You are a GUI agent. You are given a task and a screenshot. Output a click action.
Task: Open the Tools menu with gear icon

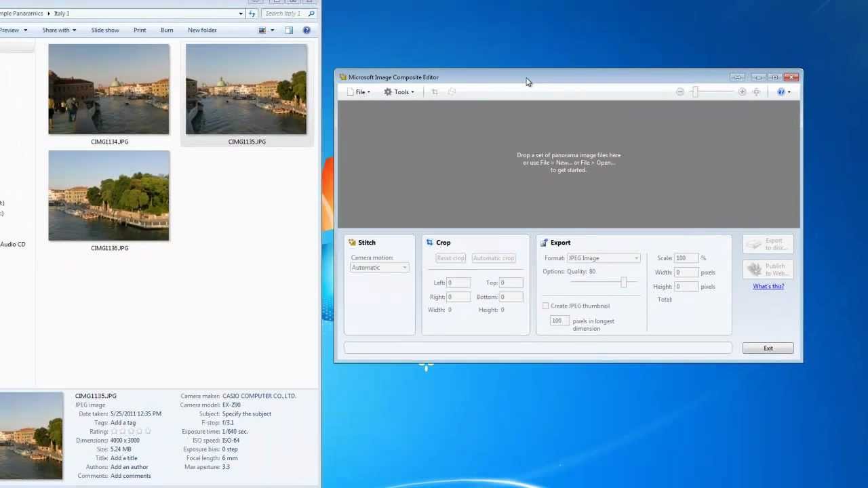click(x=399, y=92)
